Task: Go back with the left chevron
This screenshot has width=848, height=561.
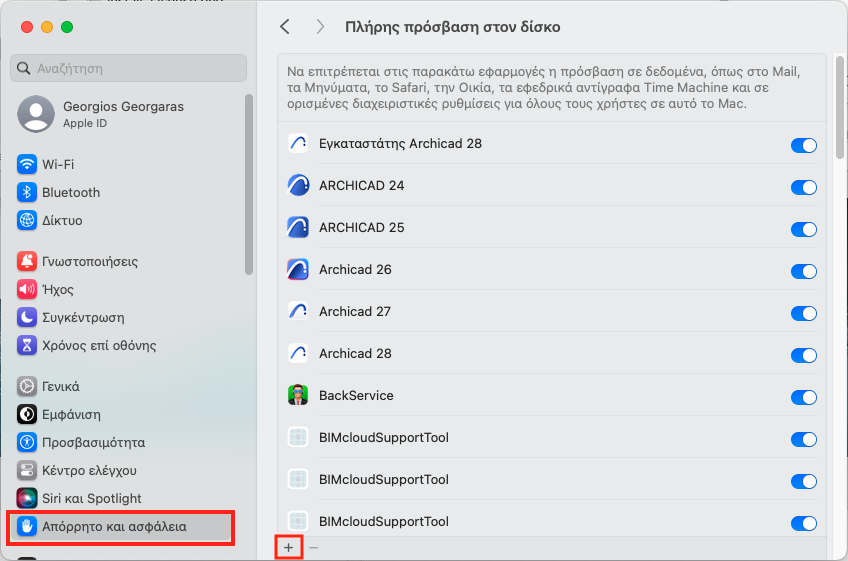Action: 285,27
